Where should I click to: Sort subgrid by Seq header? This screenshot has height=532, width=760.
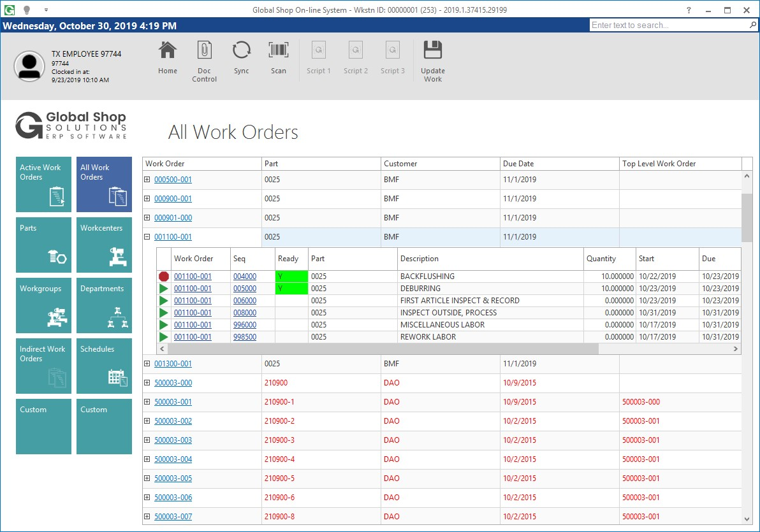click(252, 259)
